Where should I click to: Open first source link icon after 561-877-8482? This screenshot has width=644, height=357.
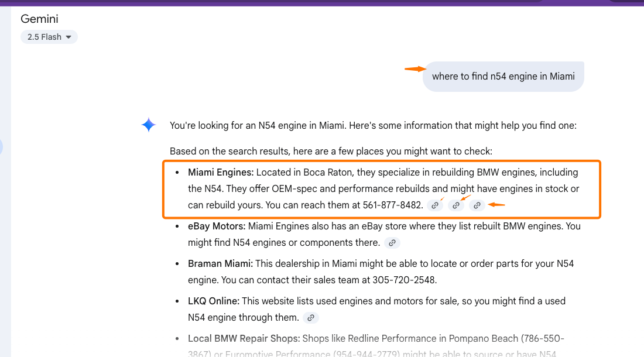(435, 205)
